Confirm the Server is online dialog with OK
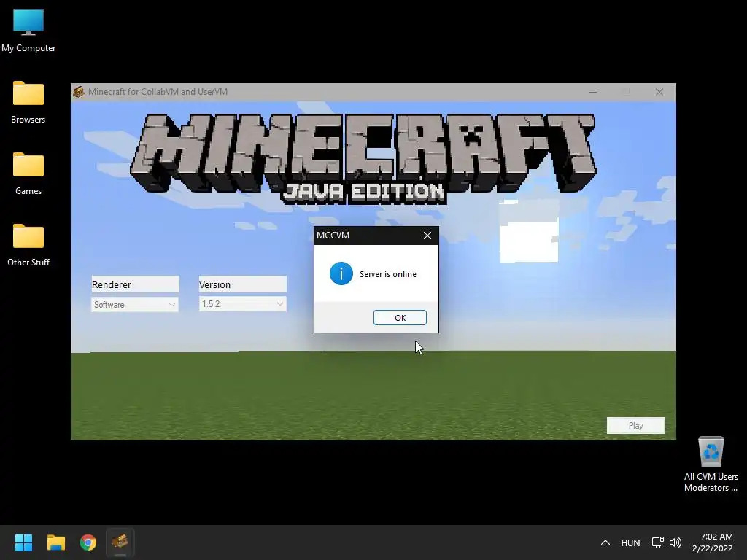 (x=400, y=318)
